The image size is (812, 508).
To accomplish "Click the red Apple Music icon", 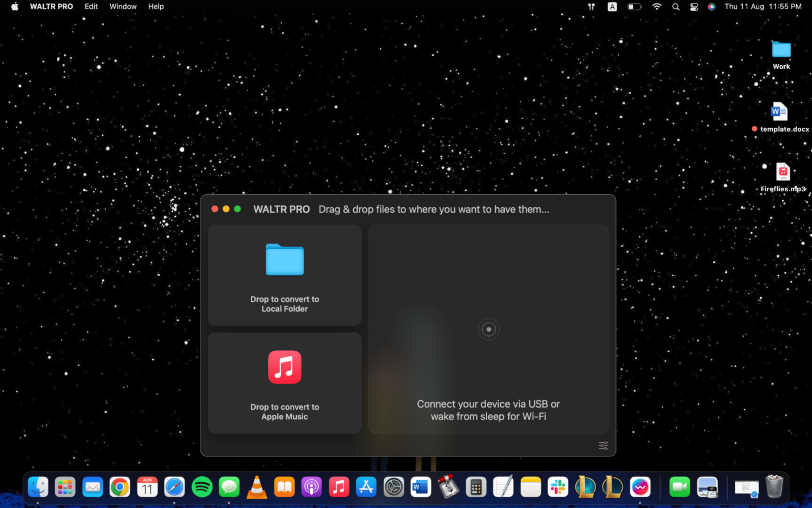I will pos(284,367).
